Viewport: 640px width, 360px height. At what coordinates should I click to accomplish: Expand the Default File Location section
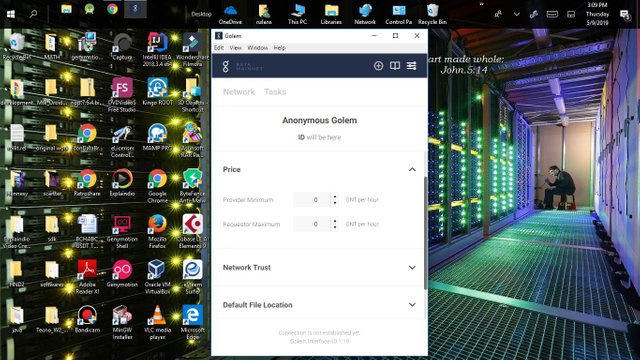[x=412, y=305]
